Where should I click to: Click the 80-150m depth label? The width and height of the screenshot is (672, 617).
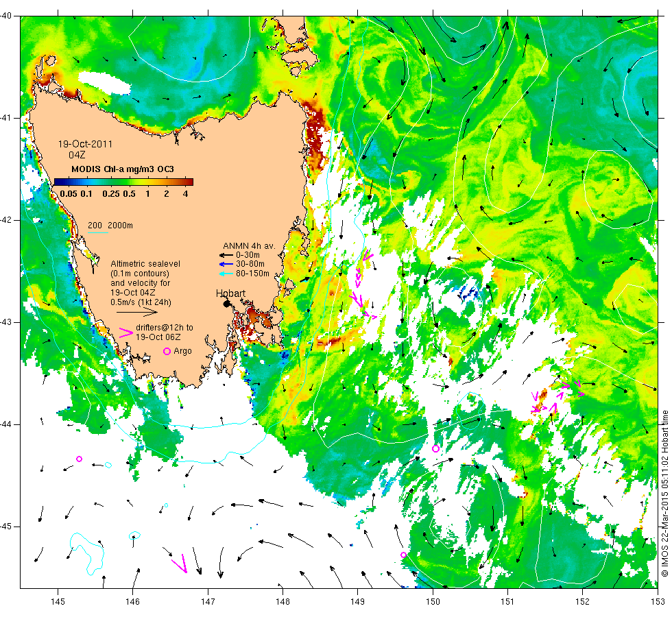tap(253, 274)
